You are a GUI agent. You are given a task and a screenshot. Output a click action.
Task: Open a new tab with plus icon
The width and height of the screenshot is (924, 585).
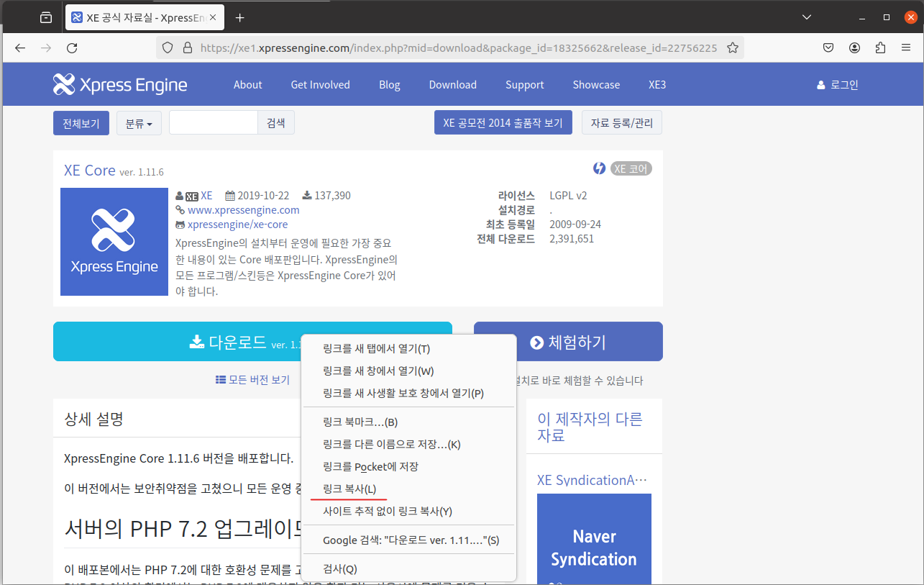pyautogui.click(x=240, y=17)
